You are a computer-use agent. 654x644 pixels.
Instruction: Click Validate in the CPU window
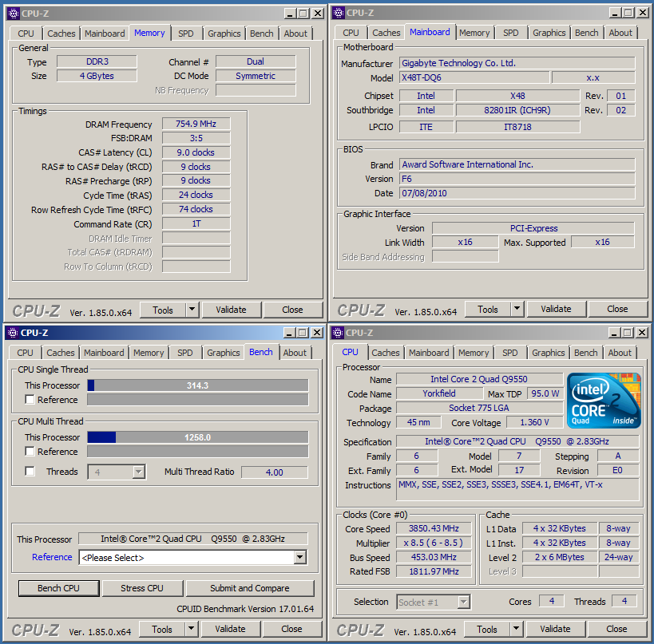pos(555,629)
